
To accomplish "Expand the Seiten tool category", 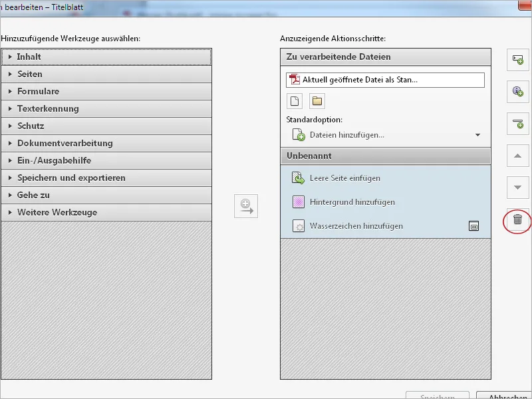I will (x=106, y=74).
